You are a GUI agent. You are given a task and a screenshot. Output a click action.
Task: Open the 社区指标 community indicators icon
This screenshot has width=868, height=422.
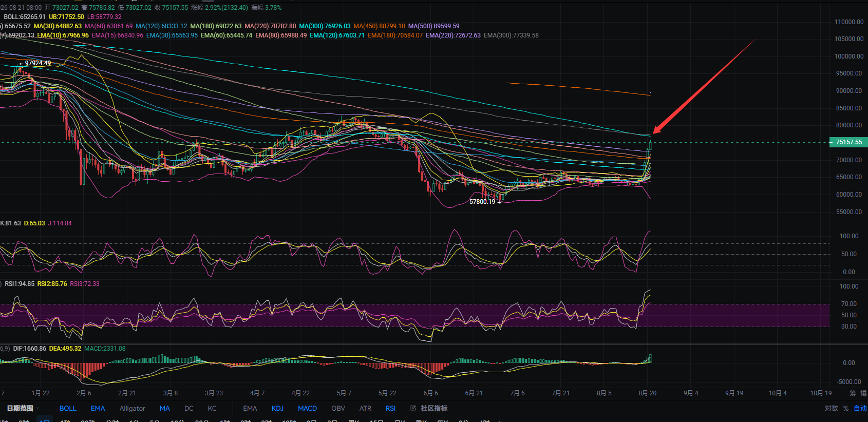pyautogui.click(x=429, y=408)
